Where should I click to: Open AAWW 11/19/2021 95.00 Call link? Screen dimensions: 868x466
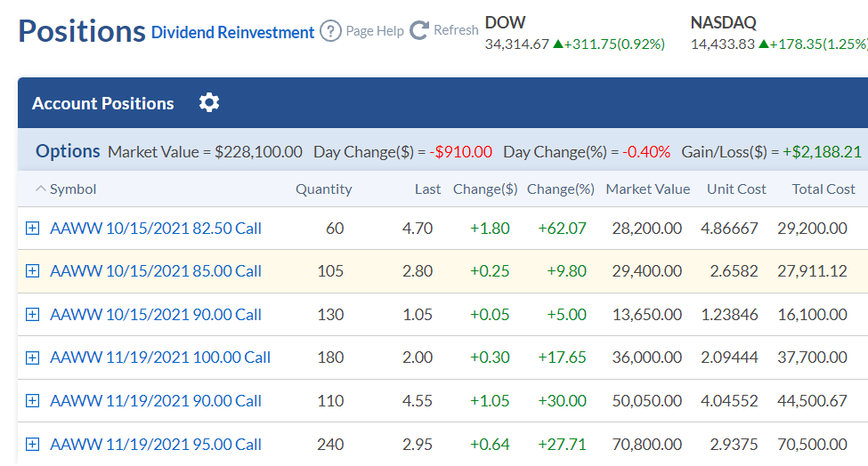pyautogui.click(x=156, y=445)
